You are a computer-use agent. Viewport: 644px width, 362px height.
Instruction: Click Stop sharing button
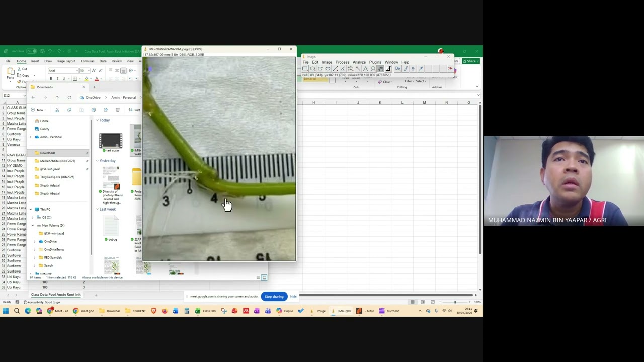coord(274,296)
